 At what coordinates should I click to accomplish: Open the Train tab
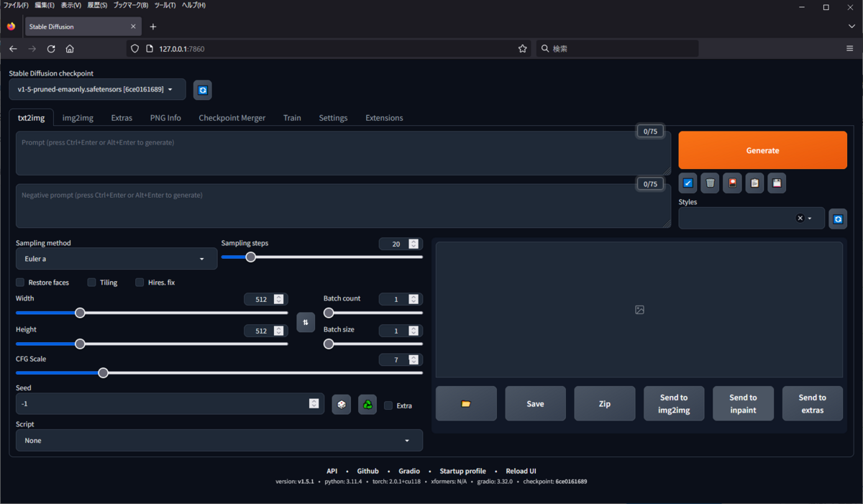click(x=292, y=118)
